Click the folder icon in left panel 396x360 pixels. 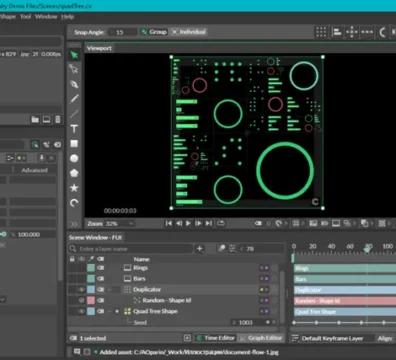[35, 119]
